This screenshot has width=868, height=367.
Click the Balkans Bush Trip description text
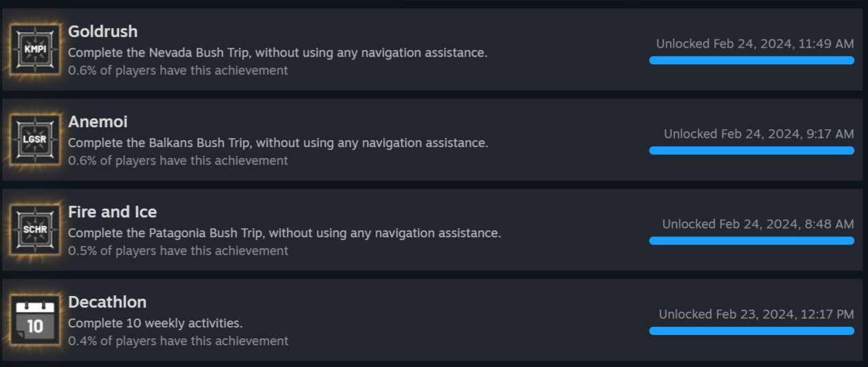pos(278,143)
